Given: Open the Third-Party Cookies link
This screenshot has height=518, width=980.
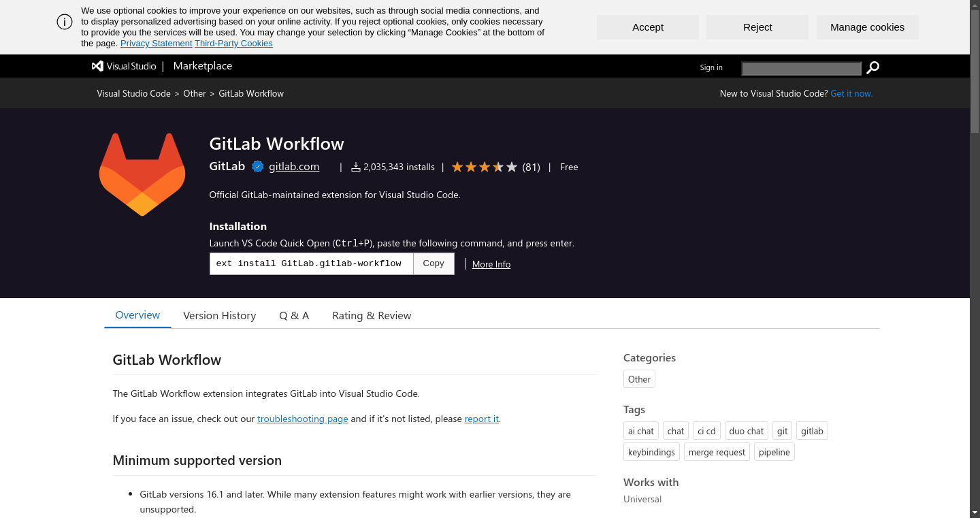Looking at the screenshot, I should (233, 44).
